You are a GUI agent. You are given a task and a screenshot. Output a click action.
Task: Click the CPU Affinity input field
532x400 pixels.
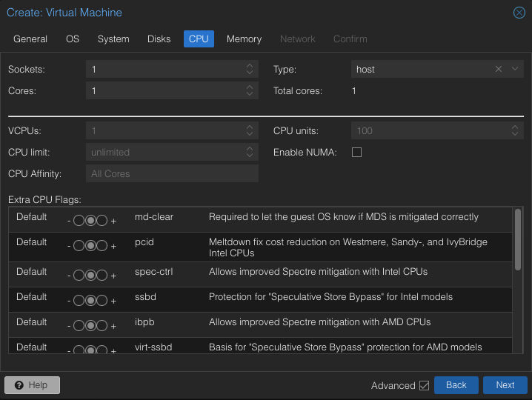172,174
